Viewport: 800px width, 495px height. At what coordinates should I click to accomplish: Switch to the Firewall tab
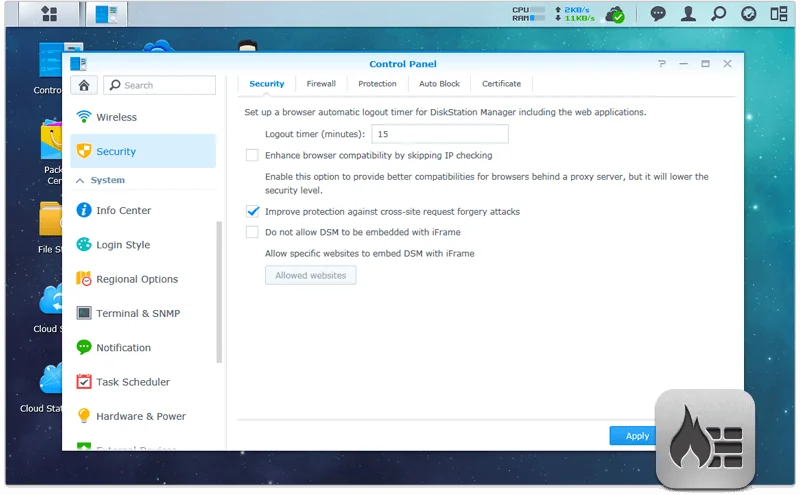pyautogui.click(x=321, y=84)
